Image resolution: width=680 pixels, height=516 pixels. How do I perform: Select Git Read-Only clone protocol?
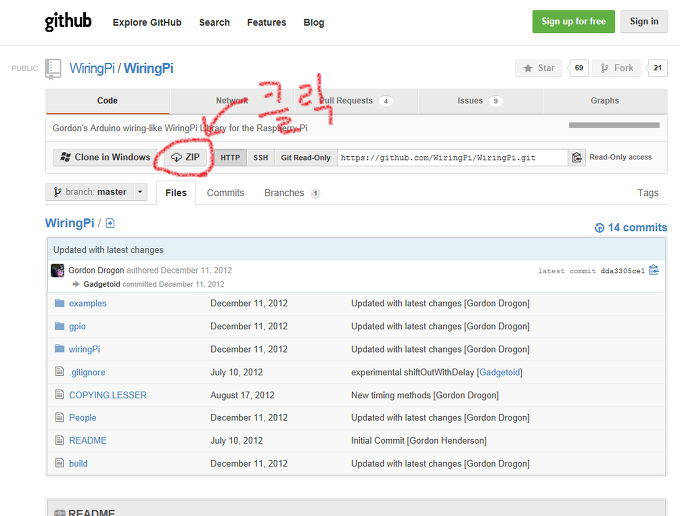(306, 158)
